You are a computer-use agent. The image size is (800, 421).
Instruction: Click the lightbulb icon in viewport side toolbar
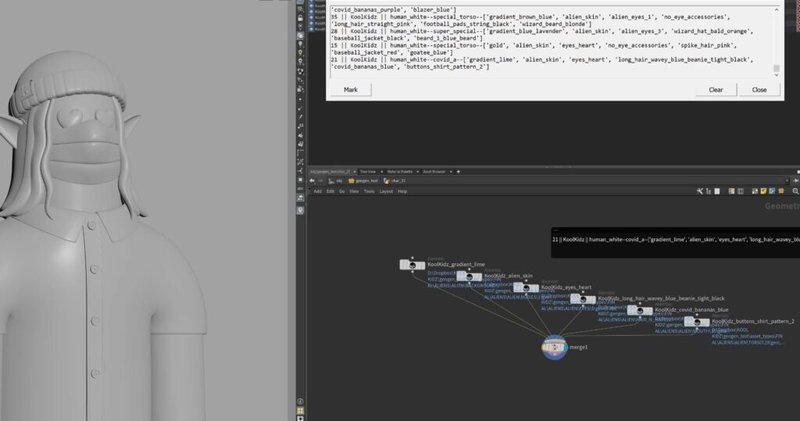coord(300,43)
